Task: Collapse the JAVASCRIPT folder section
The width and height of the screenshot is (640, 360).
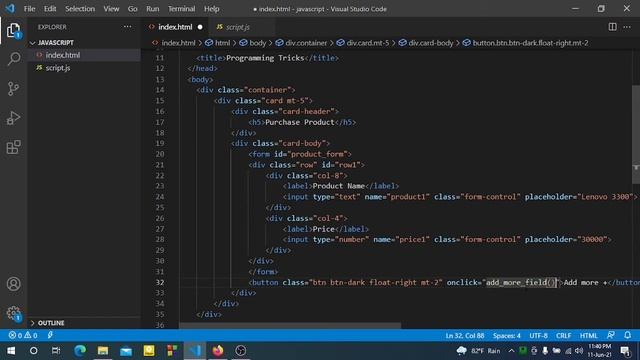Action: tap(56, 42)
